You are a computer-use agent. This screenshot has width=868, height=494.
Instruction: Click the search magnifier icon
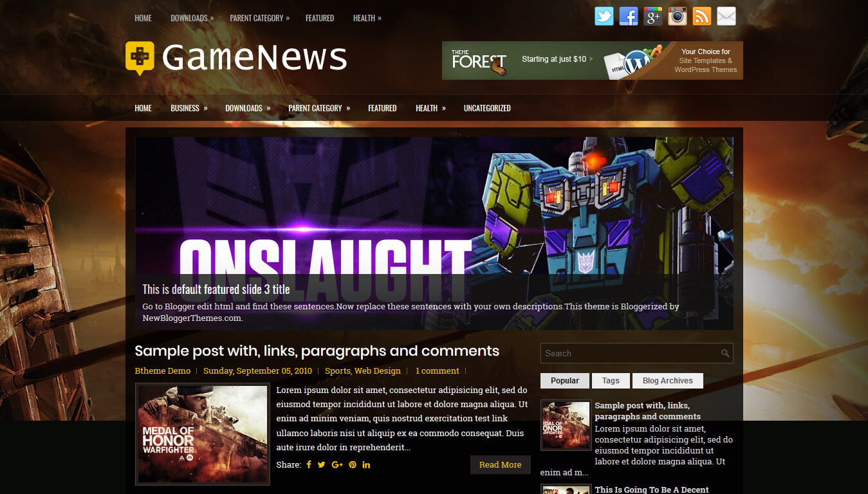pyautogui.click(x=725, y=353)
